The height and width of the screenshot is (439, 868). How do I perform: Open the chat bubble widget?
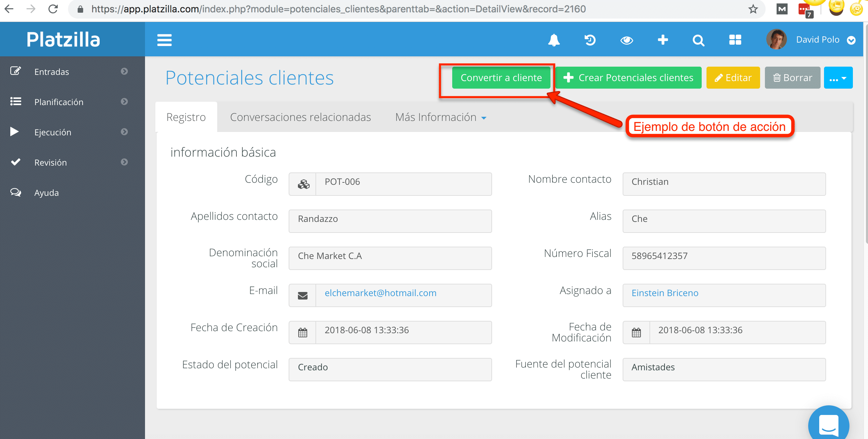pos(828,425)
